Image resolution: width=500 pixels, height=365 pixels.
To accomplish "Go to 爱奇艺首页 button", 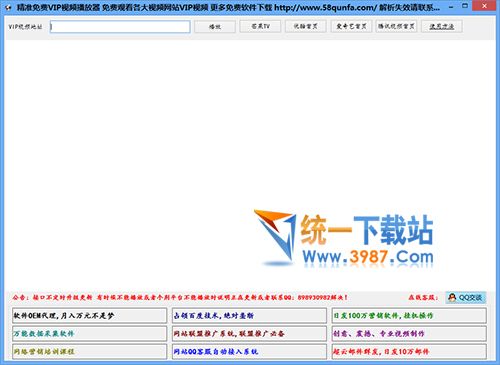I will [x=351, y=26].
